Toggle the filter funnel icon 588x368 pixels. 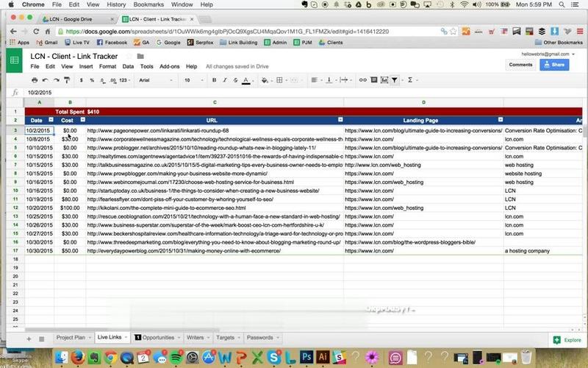coord(395,80)
